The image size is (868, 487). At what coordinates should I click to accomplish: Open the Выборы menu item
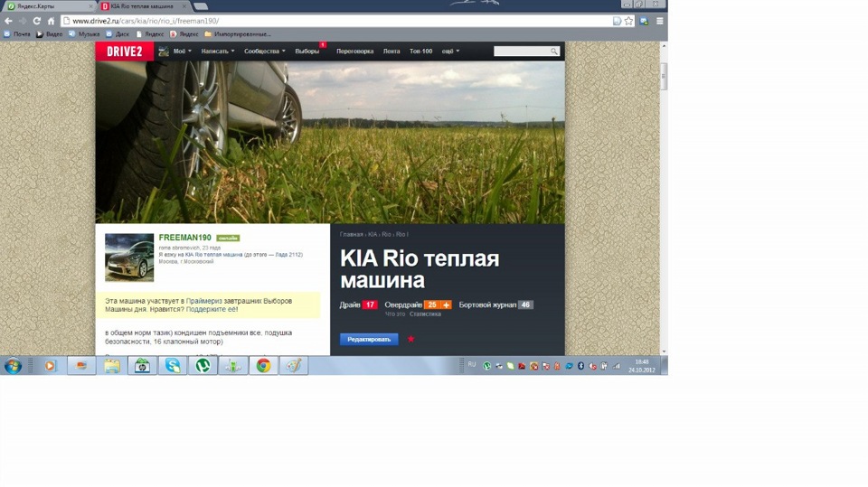point(307,52)
